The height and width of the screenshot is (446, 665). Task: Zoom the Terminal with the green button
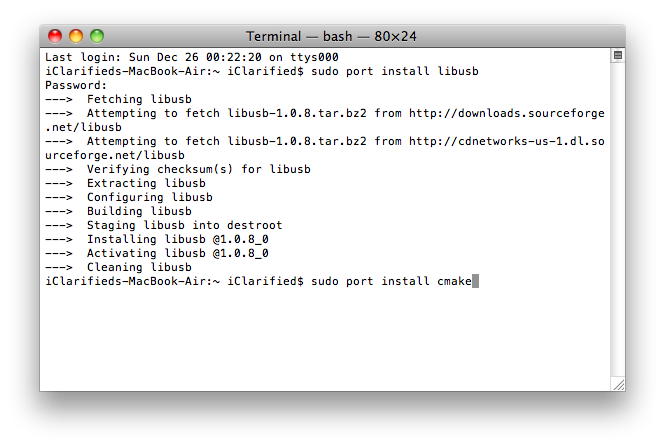(x=97, y=36)
